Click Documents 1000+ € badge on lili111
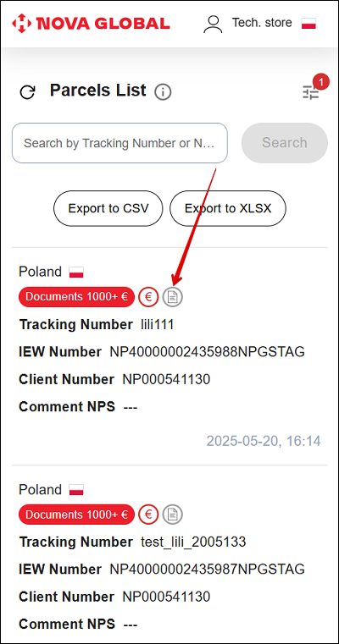This screenshot has width=339, height=644. tap(76, 297)
